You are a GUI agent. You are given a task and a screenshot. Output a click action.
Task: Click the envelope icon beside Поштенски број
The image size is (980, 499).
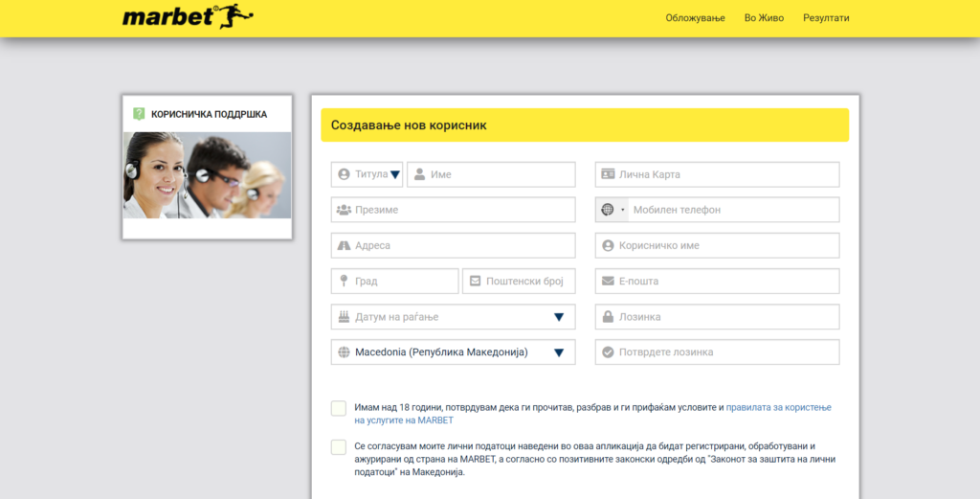(x=475, y=281)
